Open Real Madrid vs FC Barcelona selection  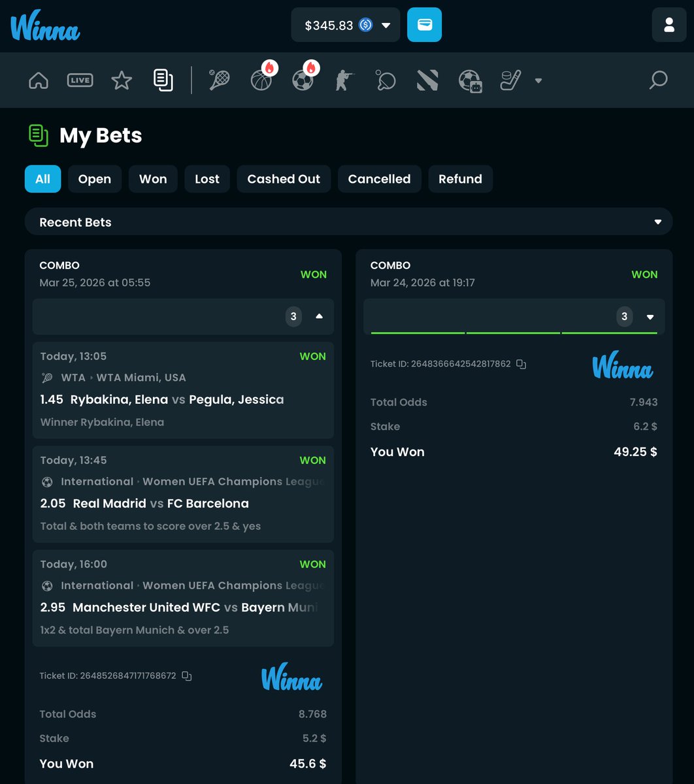(x=183, y=494)
